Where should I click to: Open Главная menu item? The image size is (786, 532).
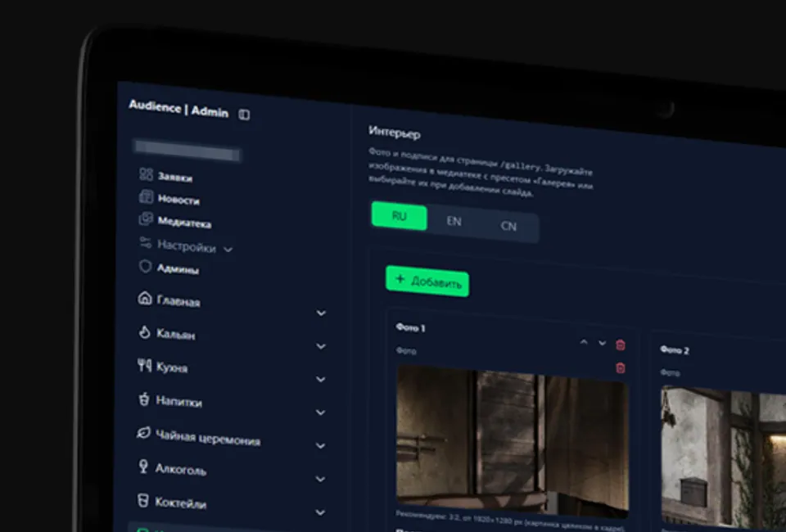(178, 301)
